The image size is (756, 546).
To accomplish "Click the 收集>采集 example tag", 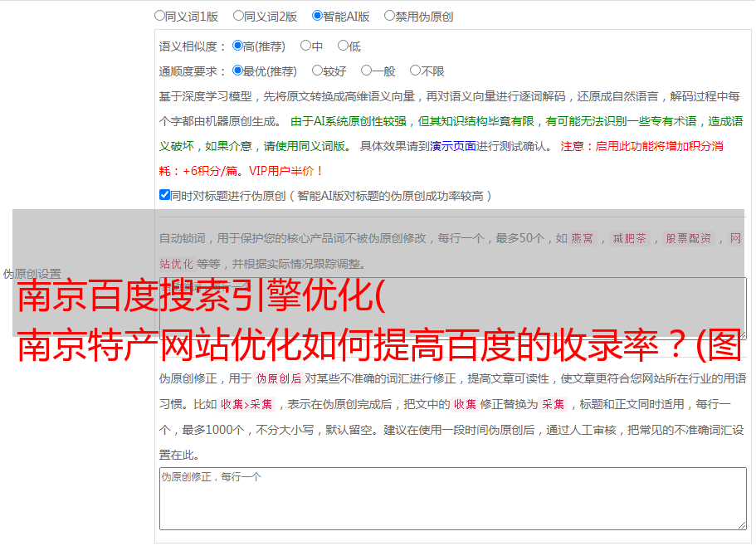I will [x=246, y=404].
